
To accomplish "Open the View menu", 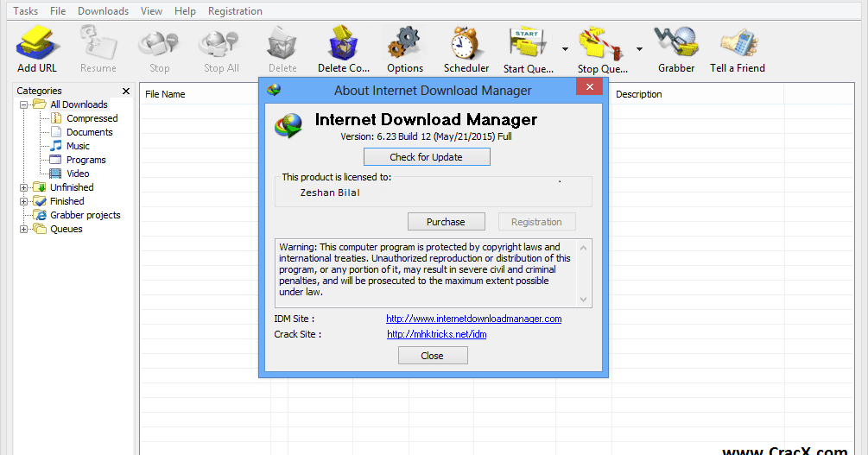I will (x=151, y=11).
